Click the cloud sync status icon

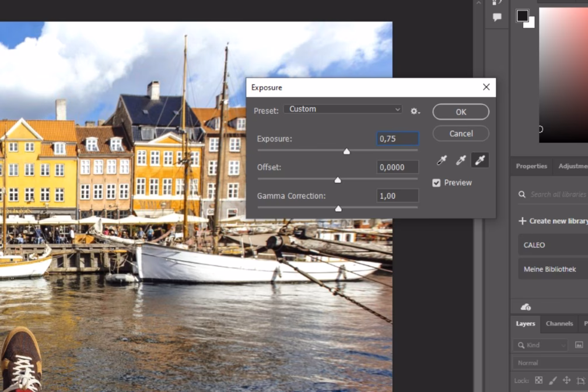point(526,307)
